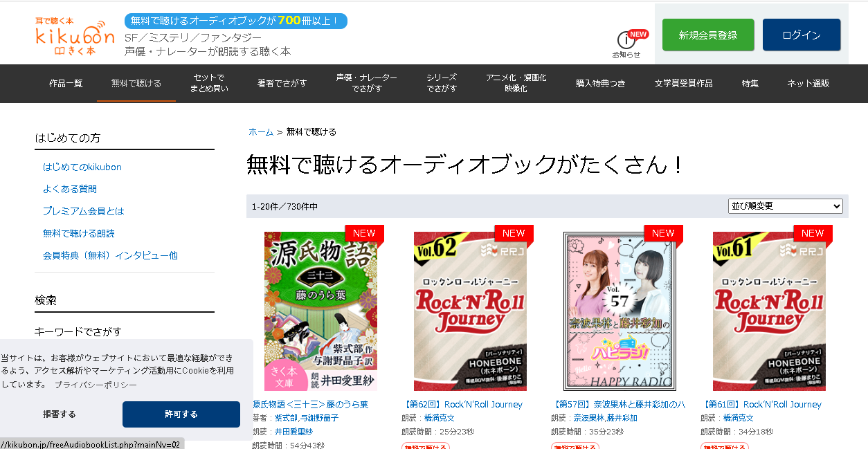Click 許可する on cookie banner

[x=181, y=414]
